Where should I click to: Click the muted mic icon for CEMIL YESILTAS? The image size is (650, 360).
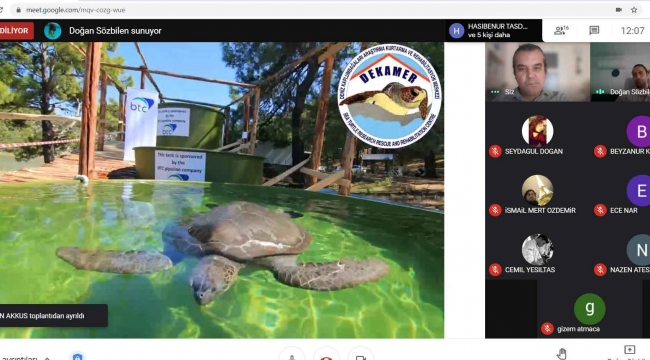[495, 270]
